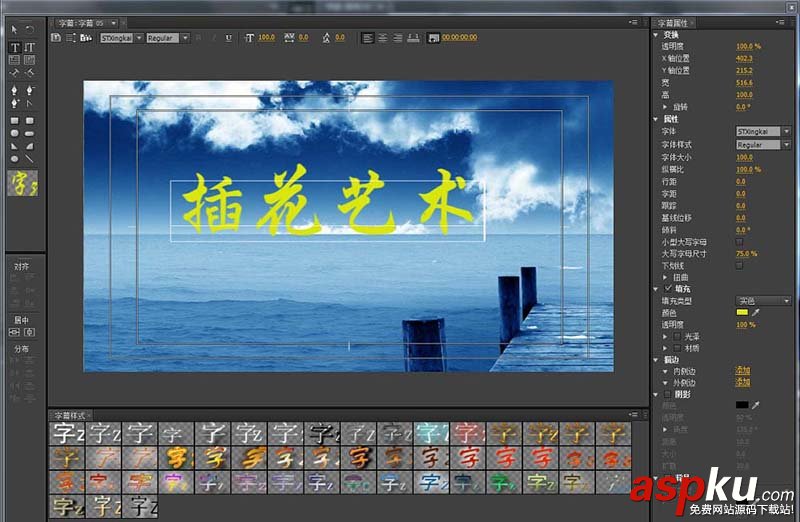
Task: Open toolbar font family dropdown STXingkai
Action: 121,38
